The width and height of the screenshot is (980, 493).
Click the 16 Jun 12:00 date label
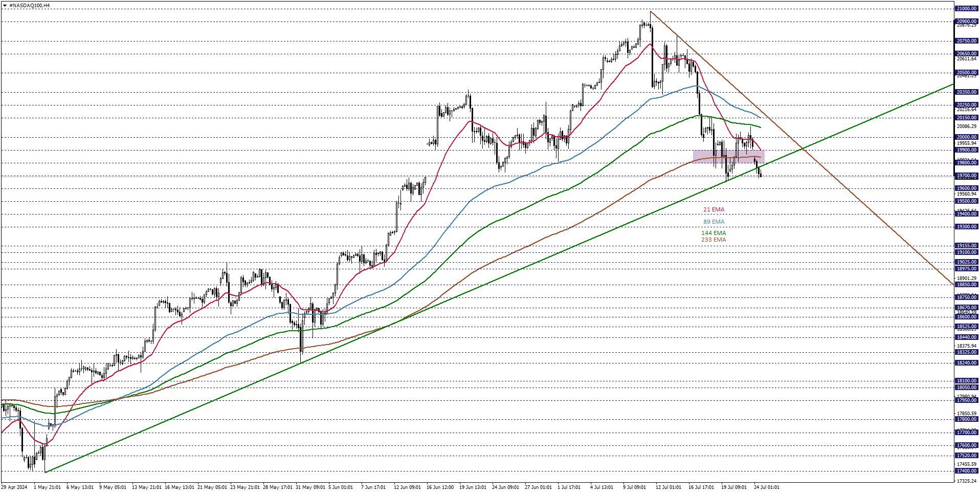pyautogui.click(x=440, y=487)
